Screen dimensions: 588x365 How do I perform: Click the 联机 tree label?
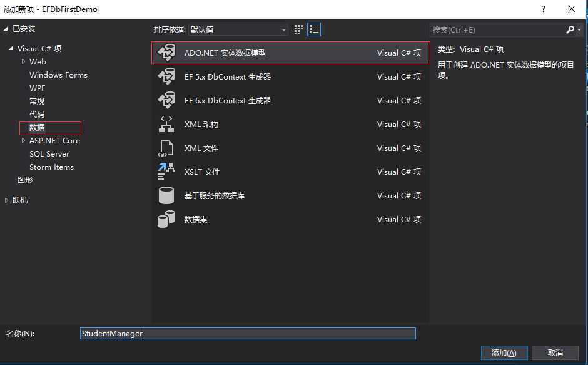coord(20,200)
